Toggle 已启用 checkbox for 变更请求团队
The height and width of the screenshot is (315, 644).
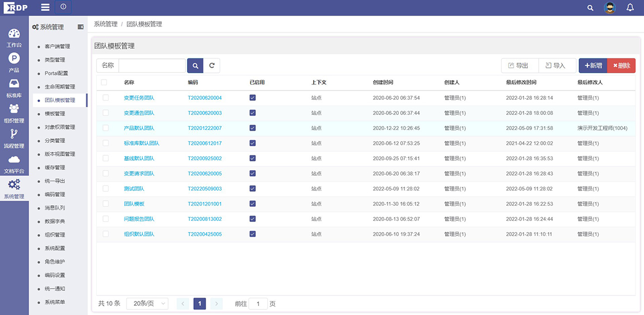click(253, 173)
